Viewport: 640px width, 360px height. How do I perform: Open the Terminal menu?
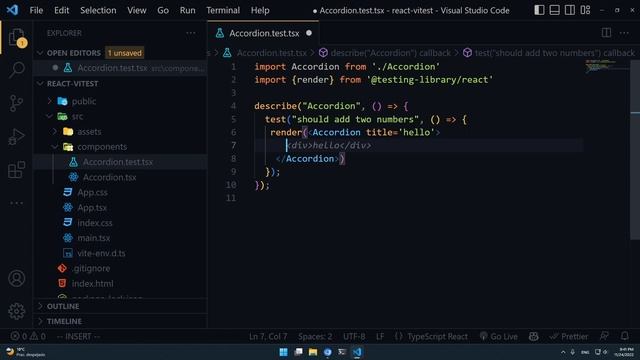point(223,10)
